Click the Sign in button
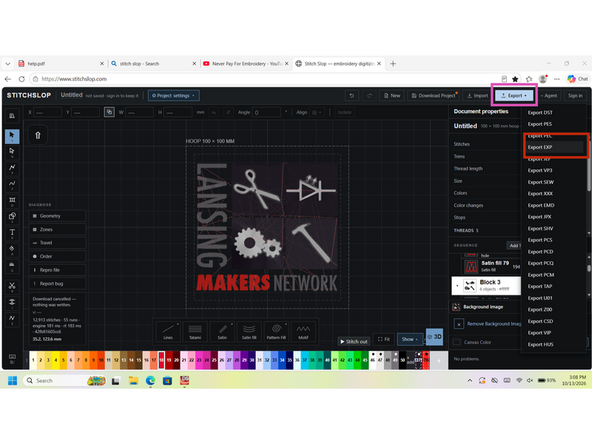The width and height of the screenshot is (592, 444). pos(575,96)
